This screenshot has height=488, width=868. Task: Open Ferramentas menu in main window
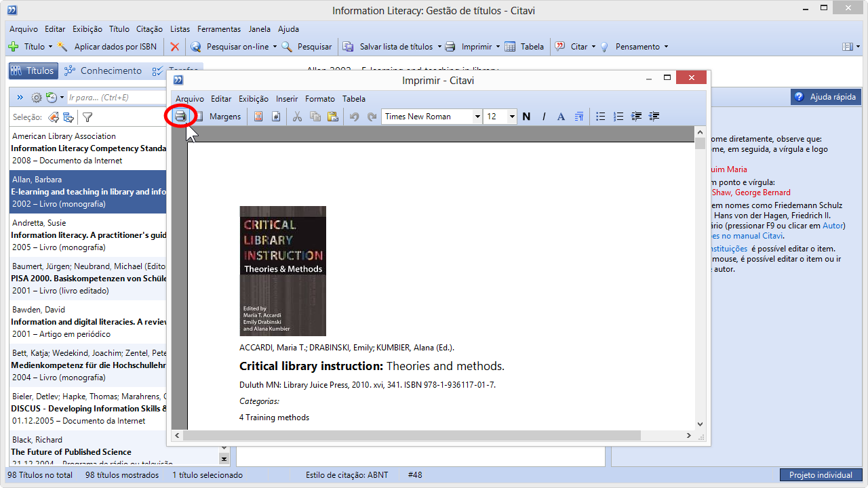[219, 29]
